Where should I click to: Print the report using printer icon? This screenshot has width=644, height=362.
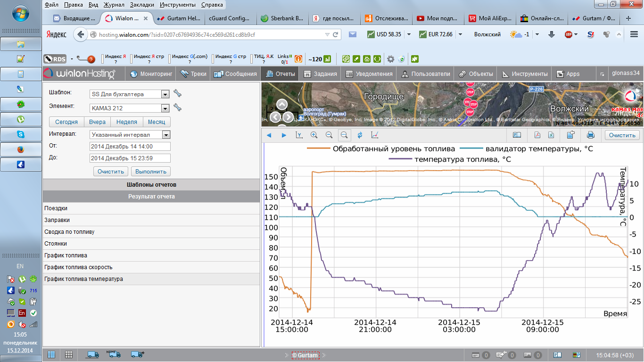click(x=590, y=135)
